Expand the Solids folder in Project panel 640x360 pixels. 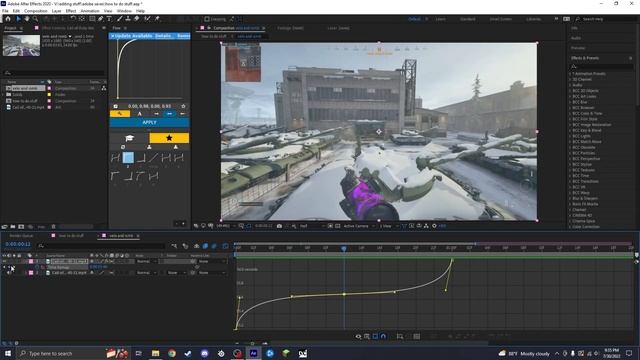point(4,94)
